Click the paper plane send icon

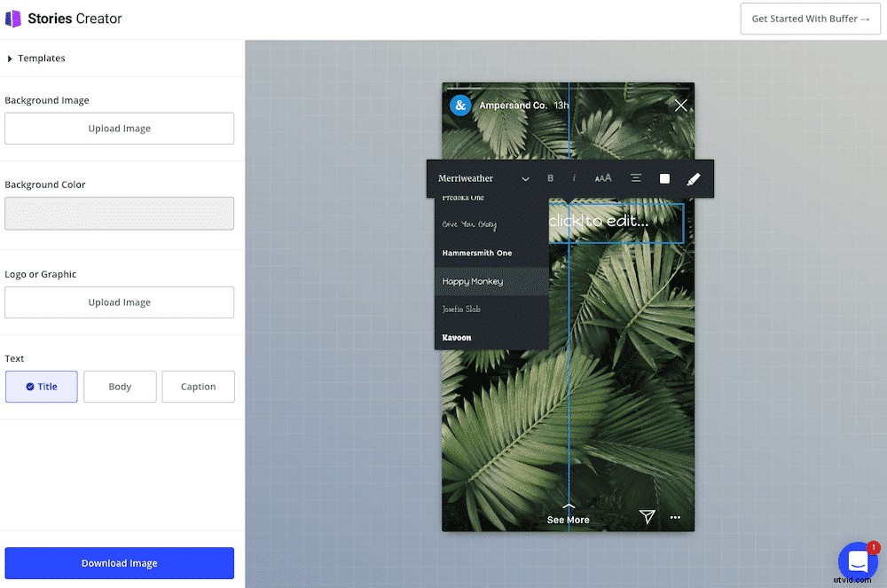[x=648, y=517]
